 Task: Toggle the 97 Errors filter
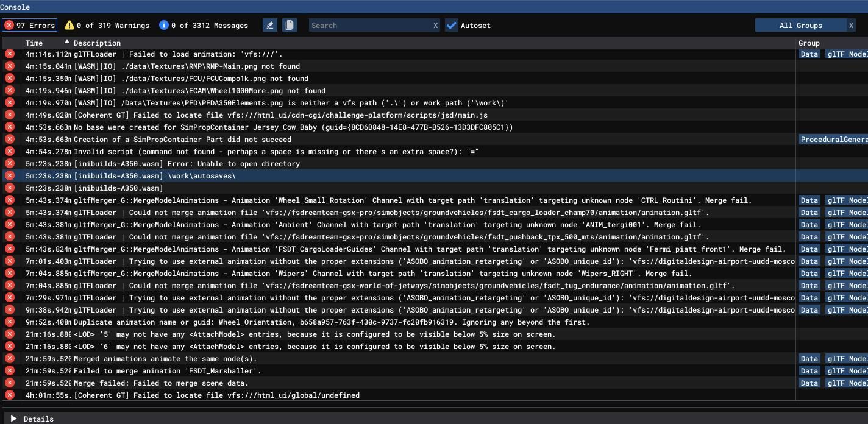point(30,25)
